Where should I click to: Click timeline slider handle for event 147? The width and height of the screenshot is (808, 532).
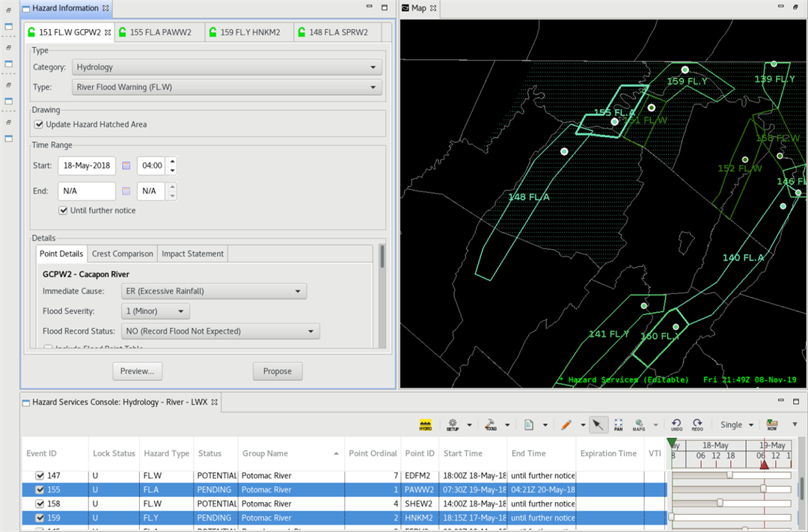pos(729,475)
